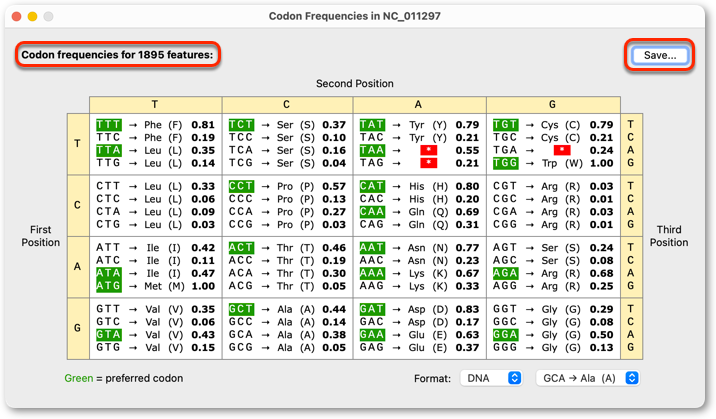This screenshot has height=419, width=716.
Task: Click the ACG codon entry
Action: click(241, 286)
